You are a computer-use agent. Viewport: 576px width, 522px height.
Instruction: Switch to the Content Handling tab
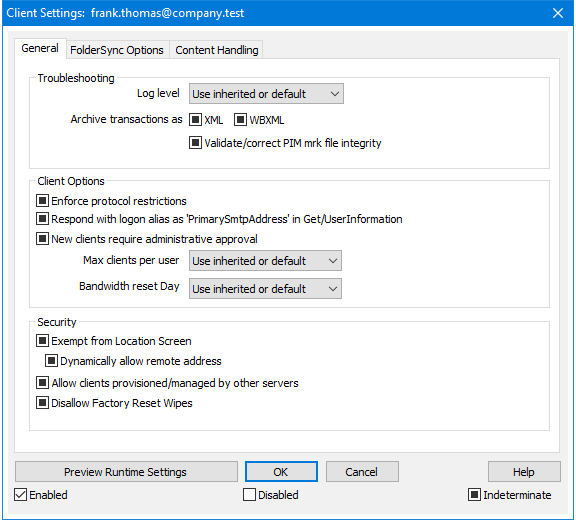tap(217, 50)
